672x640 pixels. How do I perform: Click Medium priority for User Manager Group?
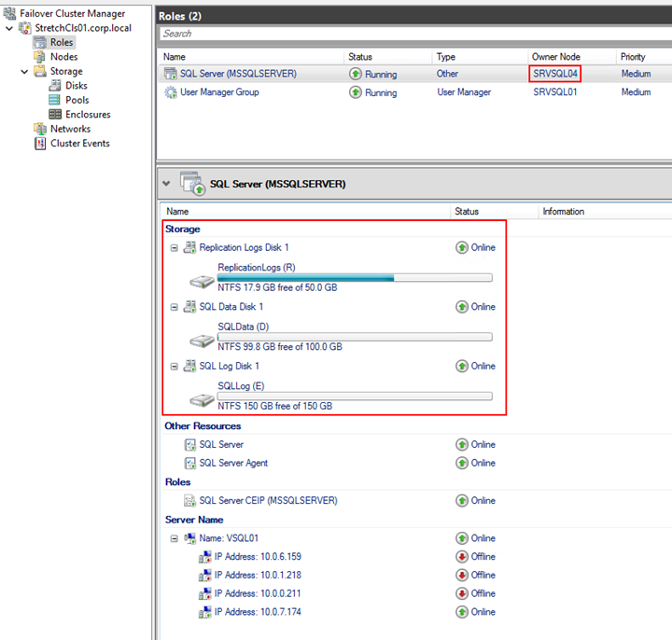pos(636,92)
